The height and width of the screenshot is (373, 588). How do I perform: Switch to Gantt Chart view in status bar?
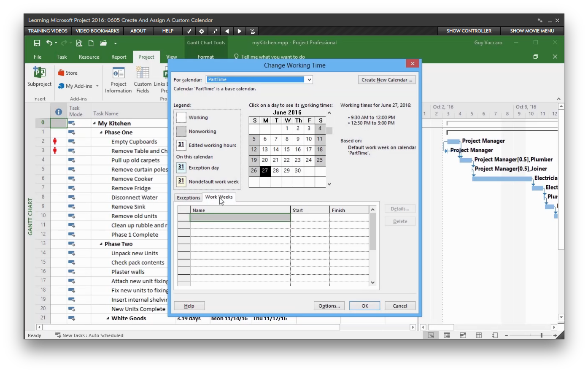point(430,335)
